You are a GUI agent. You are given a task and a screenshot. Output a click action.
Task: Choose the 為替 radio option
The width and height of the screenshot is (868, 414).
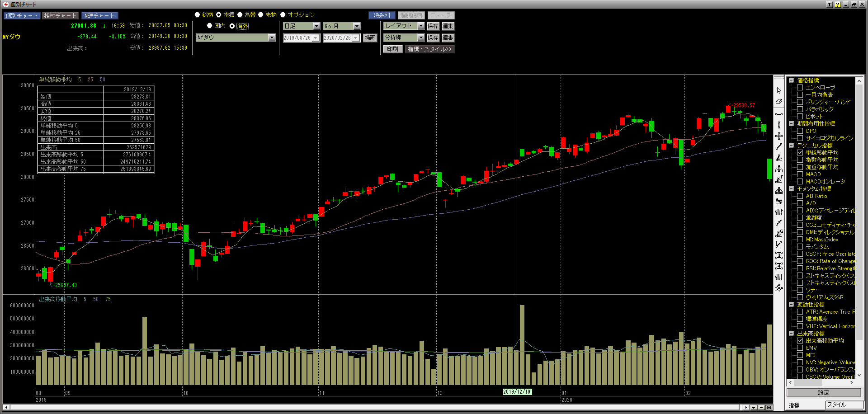click(x=240, y=15)
